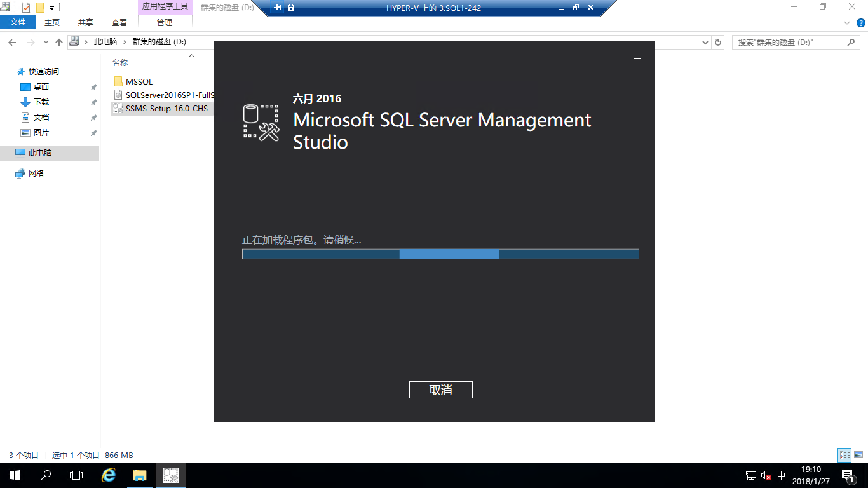Image resolution: width=868 pixels, height=488 pixels.
Task: Click the lock icon on Hyper-V bar
Action: click(291, 8)
